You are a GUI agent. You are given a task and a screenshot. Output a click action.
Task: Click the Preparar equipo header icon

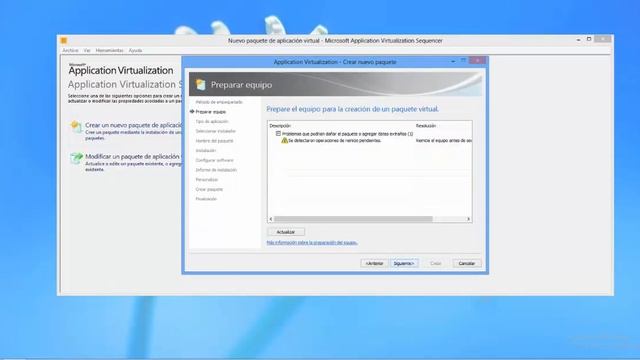[200, 84]
